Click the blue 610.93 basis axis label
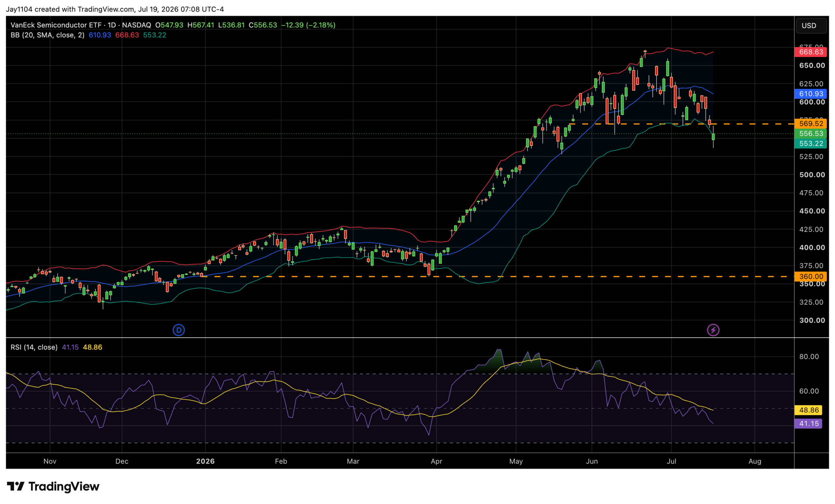This screenshot has width=835, height=504. tap(811, 94)
